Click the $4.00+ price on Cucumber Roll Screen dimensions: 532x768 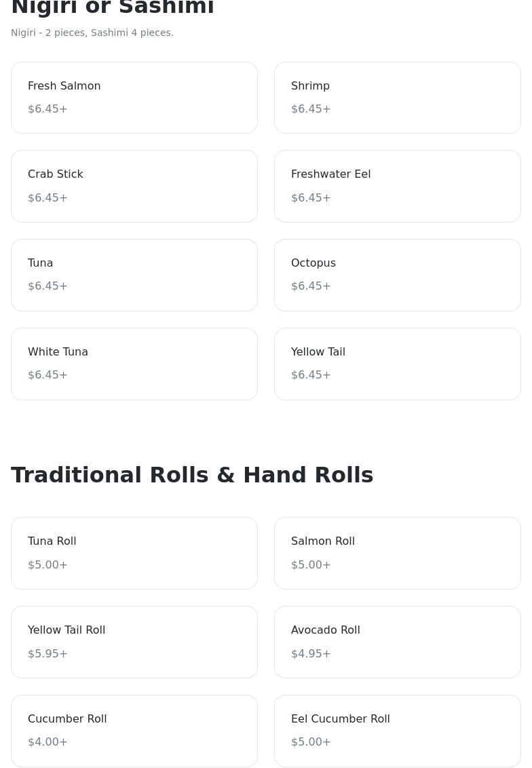click(47, 742)
